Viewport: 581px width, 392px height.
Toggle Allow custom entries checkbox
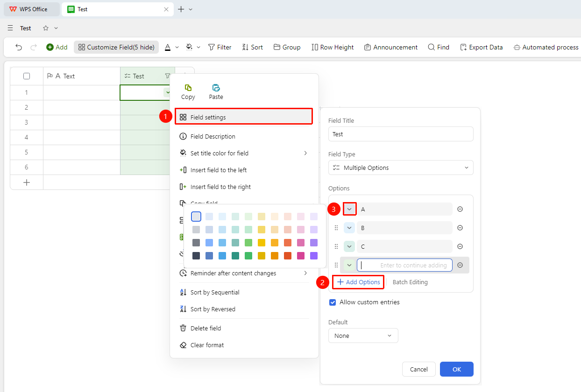coord(333,302)
